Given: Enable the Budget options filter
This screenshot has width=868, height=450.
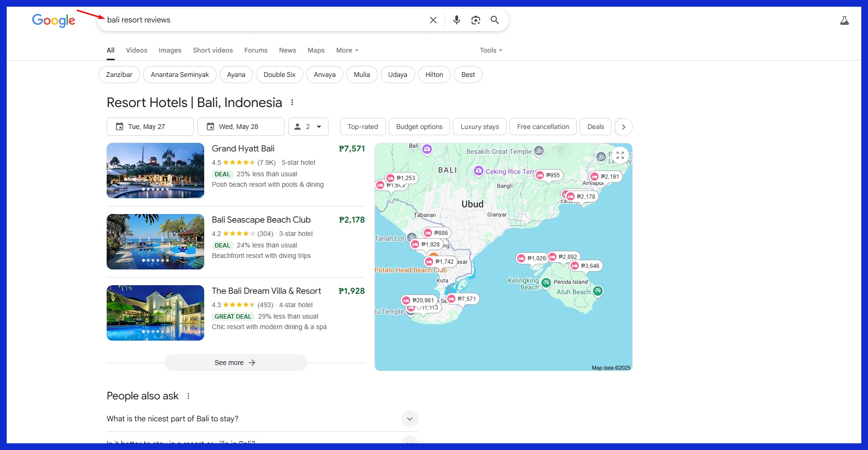Looking at the screenshot, I should 419,127.
